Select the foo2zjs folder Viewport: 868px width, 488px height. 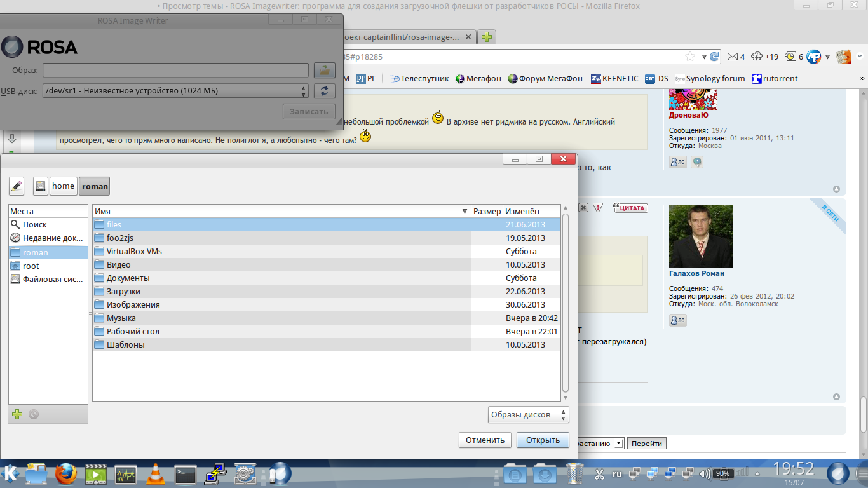pos(327,238)
